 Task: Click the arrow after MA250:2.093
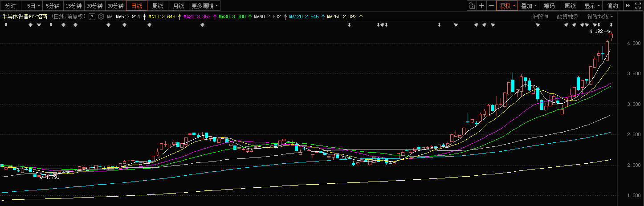pyautogui.click(x=361, y=16)
